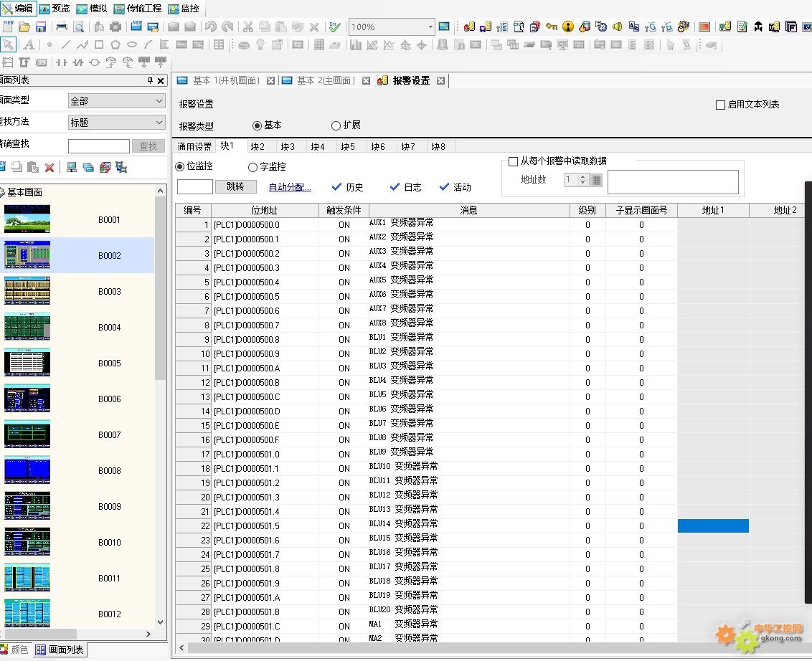Click the yellow speaker sound icon

point(618,27)
